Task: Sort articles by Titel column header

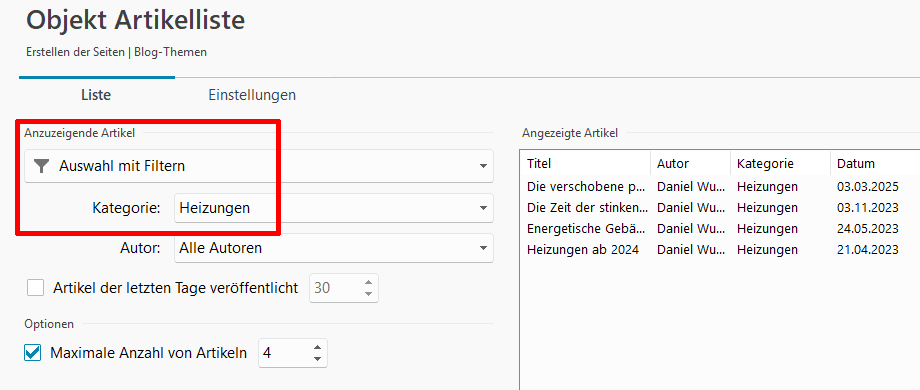Action: [x=586, y=164]
